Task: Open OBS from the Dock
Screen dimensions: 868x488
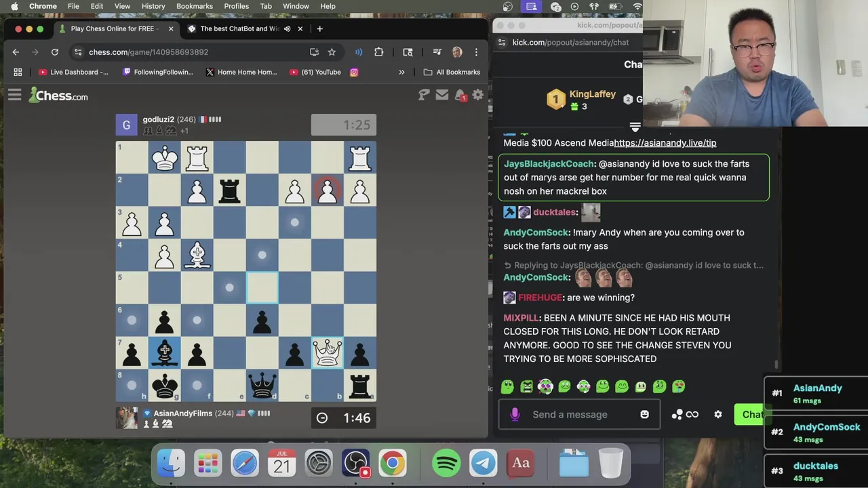Action: click(355, 464)
